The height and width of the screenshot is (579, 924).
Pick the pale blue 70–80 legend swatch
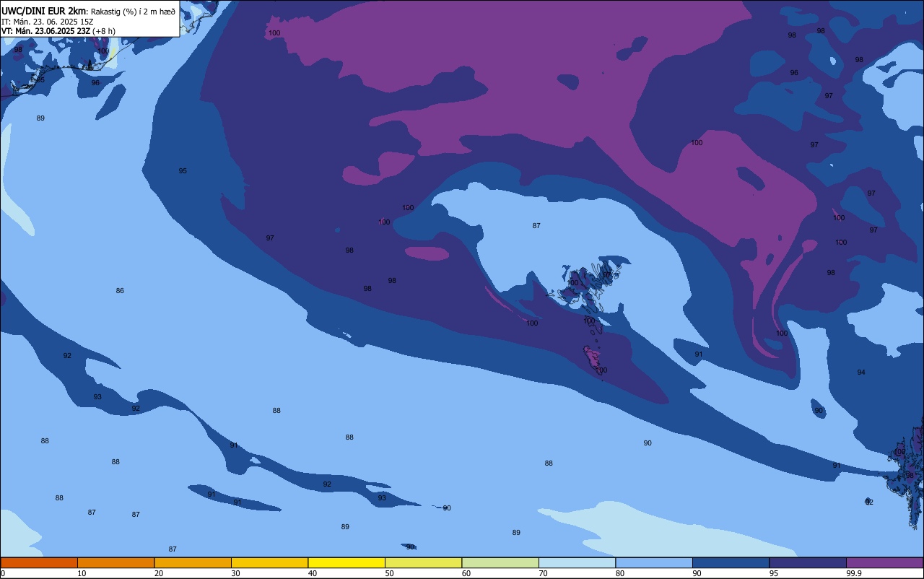coord(577,562)
